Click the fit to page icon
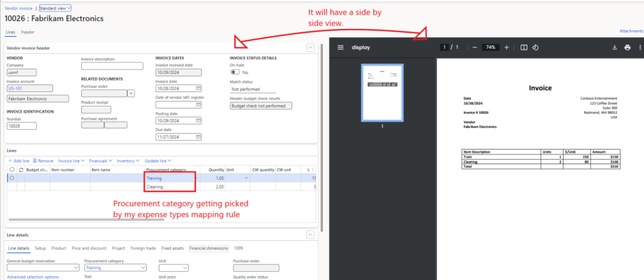The height and width of the screenshot is (280, 644). pos(523,47)
